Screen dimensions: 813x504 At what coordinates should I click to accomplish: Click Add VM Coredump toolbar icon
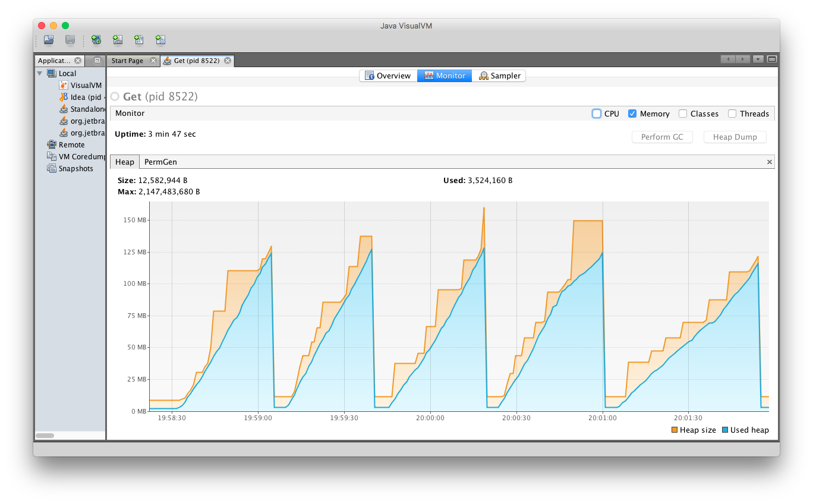(139, 40)
